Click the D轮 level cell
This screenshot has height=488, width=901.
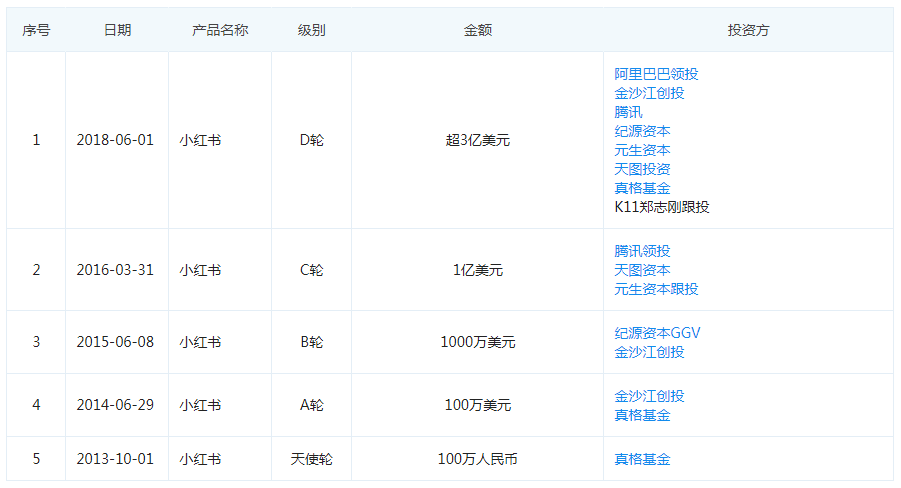(311, 140)
